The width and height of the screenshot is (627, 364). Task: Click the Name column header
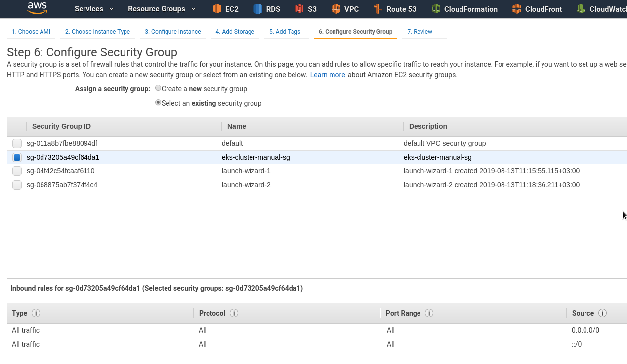tap(237, 126)
